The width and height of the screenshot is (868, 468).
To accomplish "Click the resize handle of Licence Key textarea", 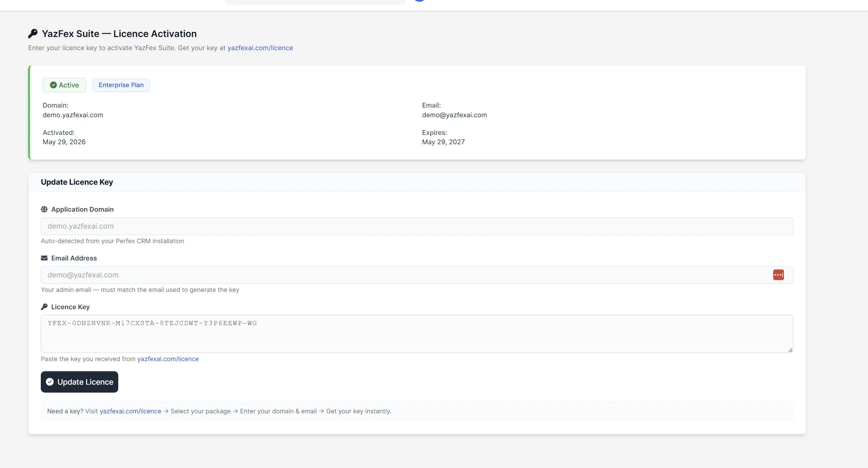I will 790,350.
